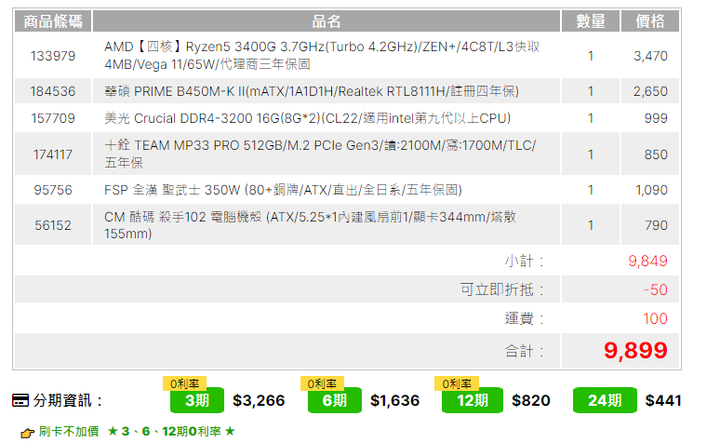Click quantity 1 in the Ryzen5 row
Viewport: 720px width, 443px height.
click(591, 56)
